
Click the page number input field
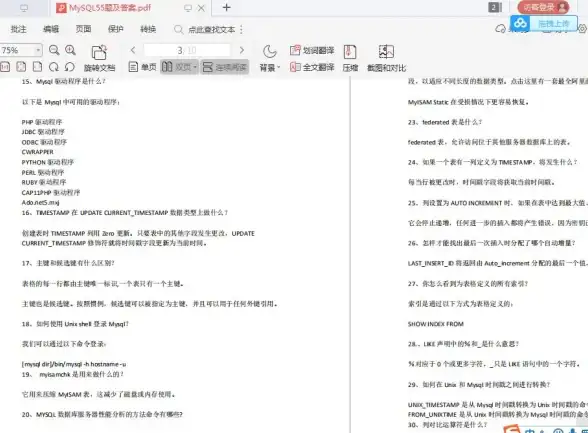tap(187, 50)
